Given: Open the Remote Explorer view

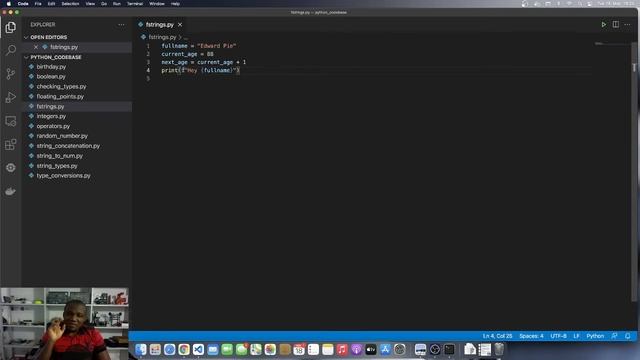Looking at the screenshot, I should click(11, 121).
